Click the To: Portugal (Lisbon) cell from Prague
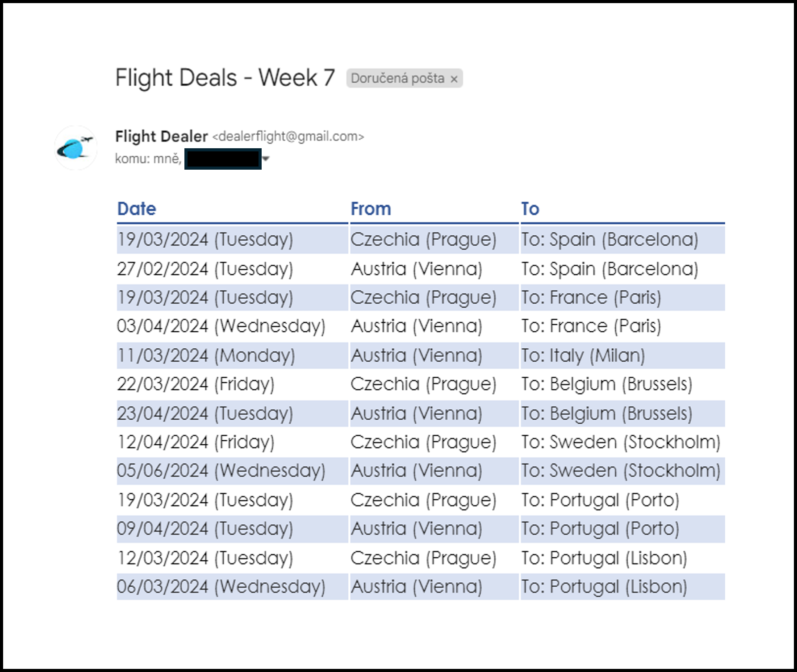797x672 pixels. pyautogui.click(x=623, y=558)
